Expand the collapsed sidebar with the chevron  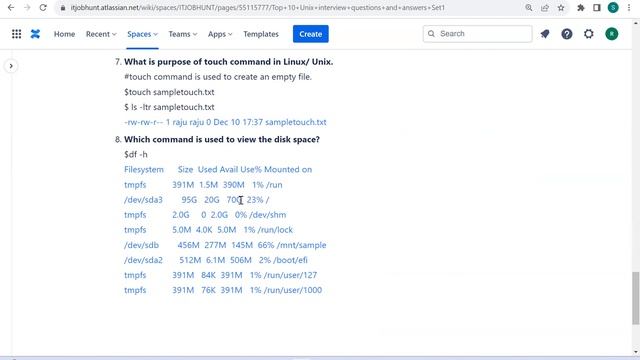[x=11, y=66]
